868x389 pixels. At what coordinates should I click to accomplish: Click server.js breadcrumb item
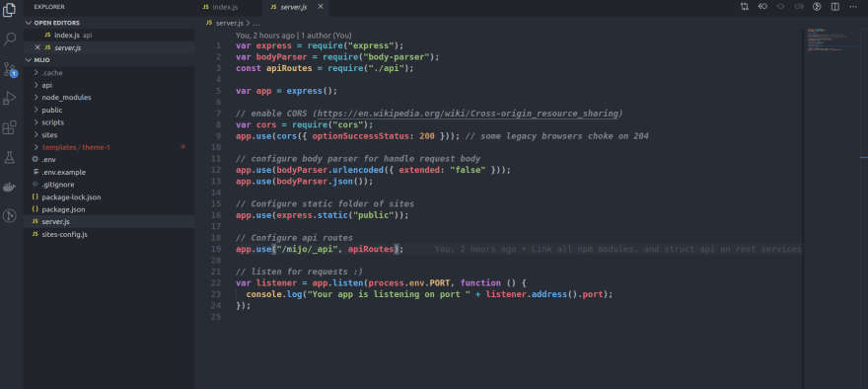tap(229, 23)
